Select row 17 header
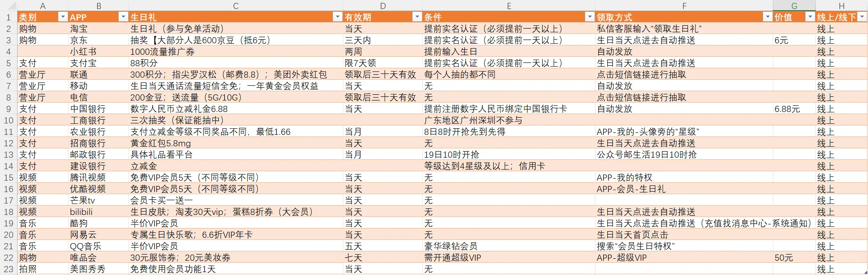This screenshot has height=275, width=868. pyautogui.click(x=9, y=200)
